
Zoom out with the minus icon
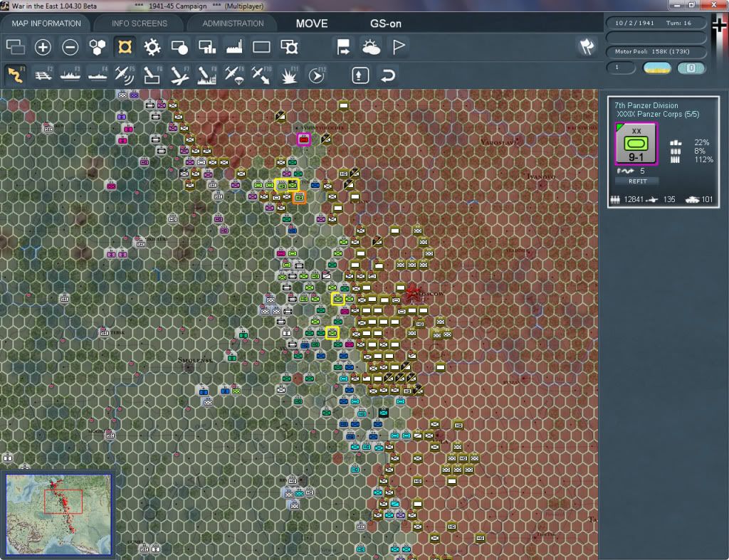pos(70,47)
